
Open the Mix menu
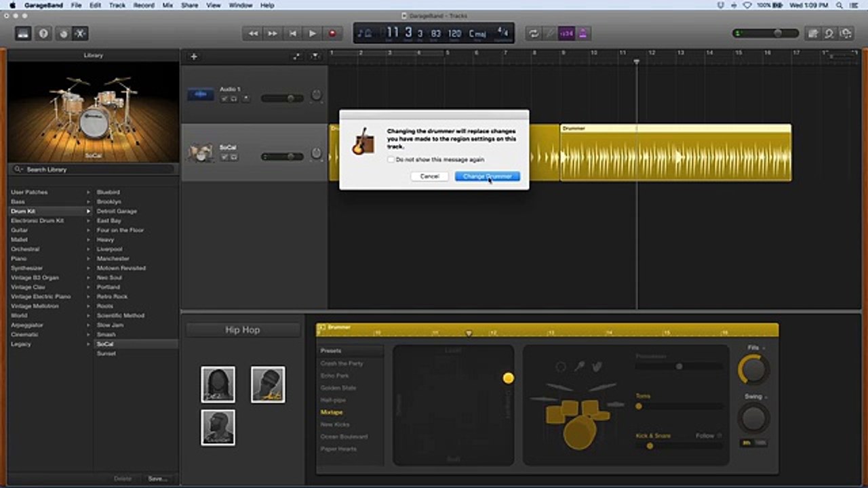click(167, 5)
